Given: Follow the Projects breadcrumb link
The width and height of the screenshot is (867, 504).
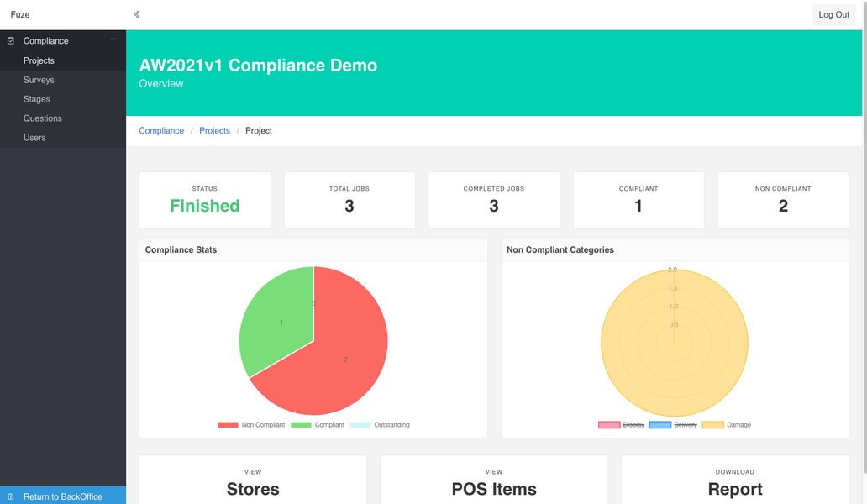Looking at the screenshot, I should (214, 130).
